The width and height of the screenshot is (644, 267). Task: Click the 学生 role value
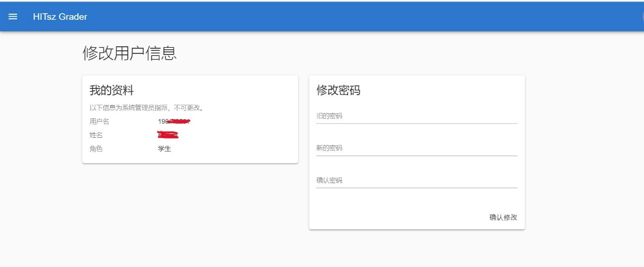tap(165, 149)
